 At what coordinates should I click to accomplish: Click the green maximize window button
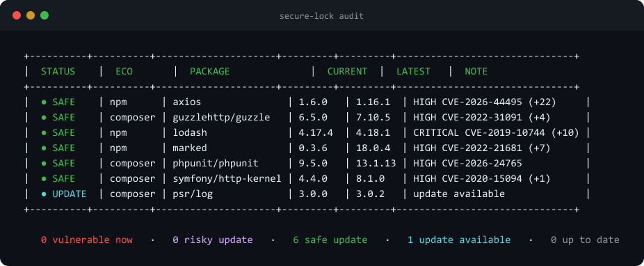[x=45, y=15]
